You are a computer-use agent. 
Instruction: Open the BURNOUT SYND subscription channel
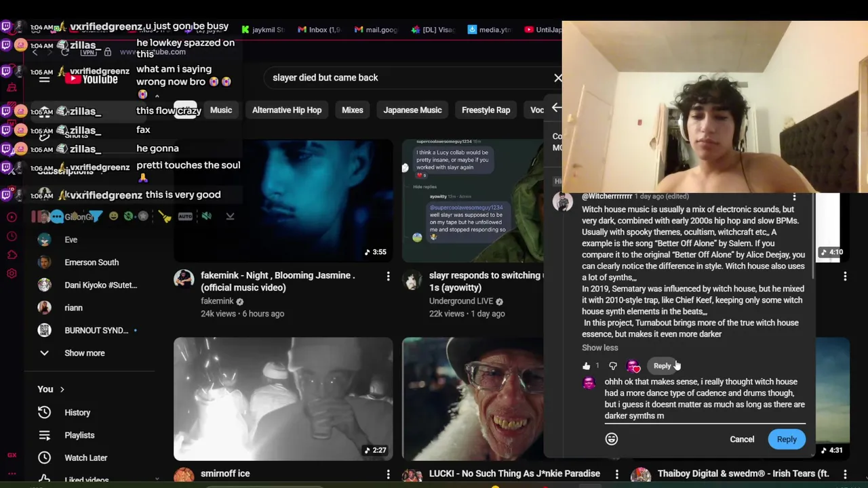96,330
